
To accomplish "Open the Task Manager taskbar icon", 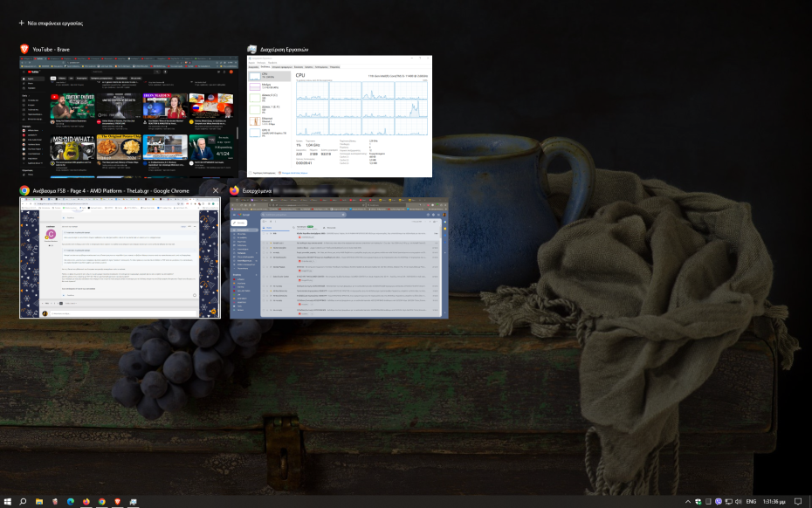I will click(133, 501).
